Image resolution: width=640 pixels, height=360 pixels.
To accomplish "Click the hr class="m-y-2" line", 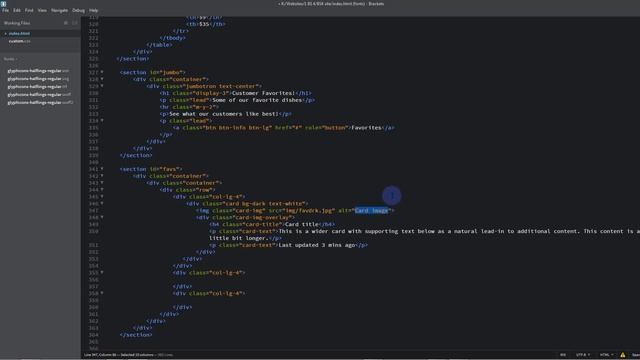I will (x=189, y=107).
